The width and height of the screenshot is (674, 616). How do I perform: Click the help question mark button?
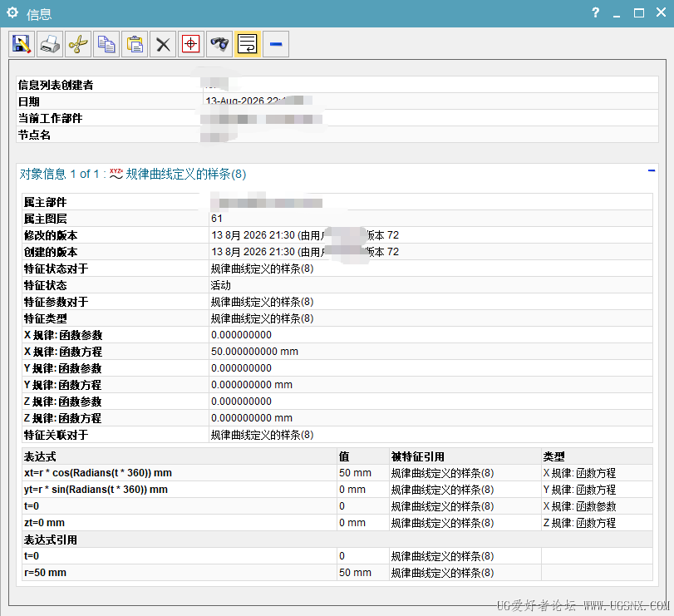pos(595,12)
